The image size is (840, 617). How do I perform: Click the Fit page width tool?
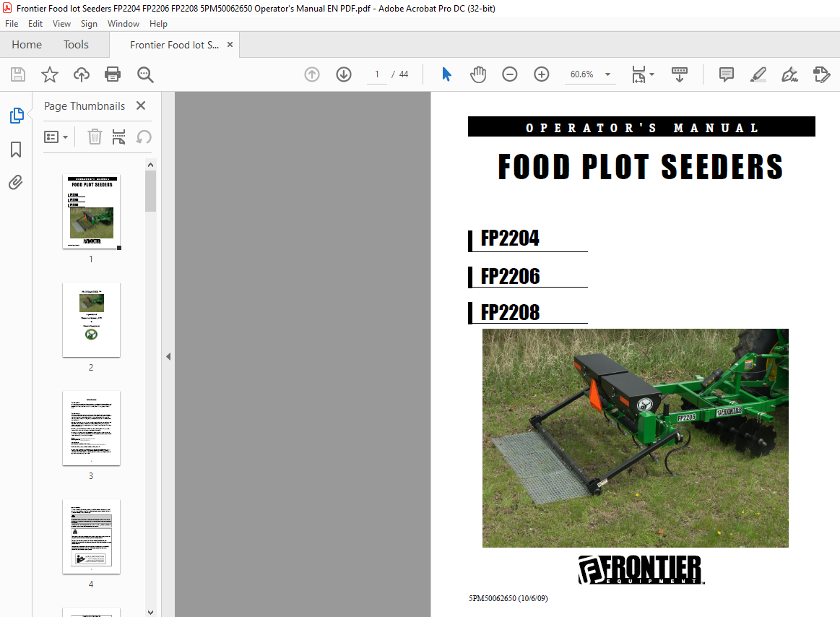[x=638, y=74]
